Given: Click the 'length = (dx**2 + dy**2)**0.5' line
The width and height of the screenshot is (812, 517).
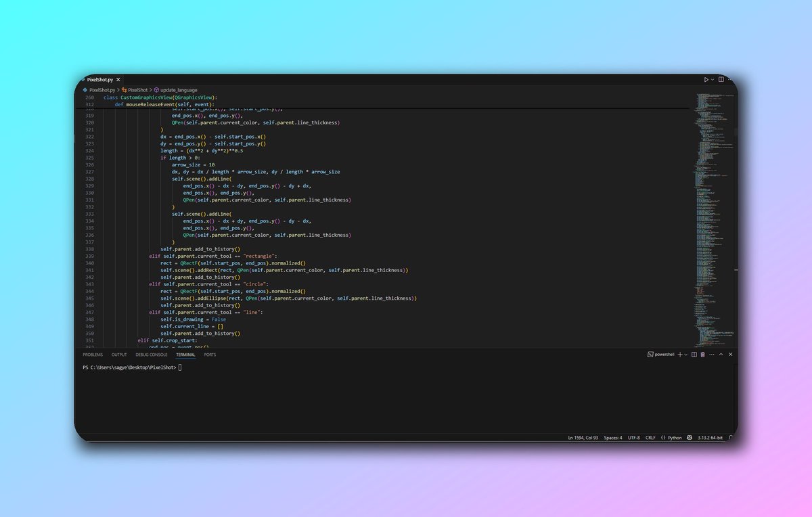Looking at the screenshot, I should click(x=204, y=150).
